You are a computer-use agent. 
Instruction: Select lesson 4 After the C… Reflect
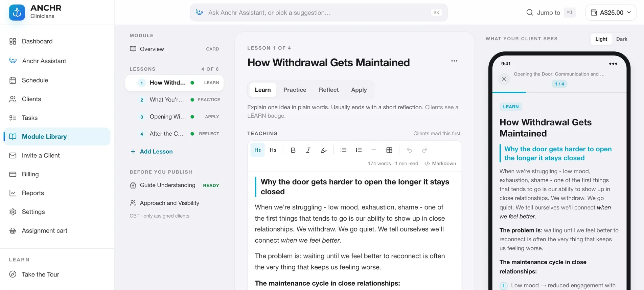(x=175, y=134)
